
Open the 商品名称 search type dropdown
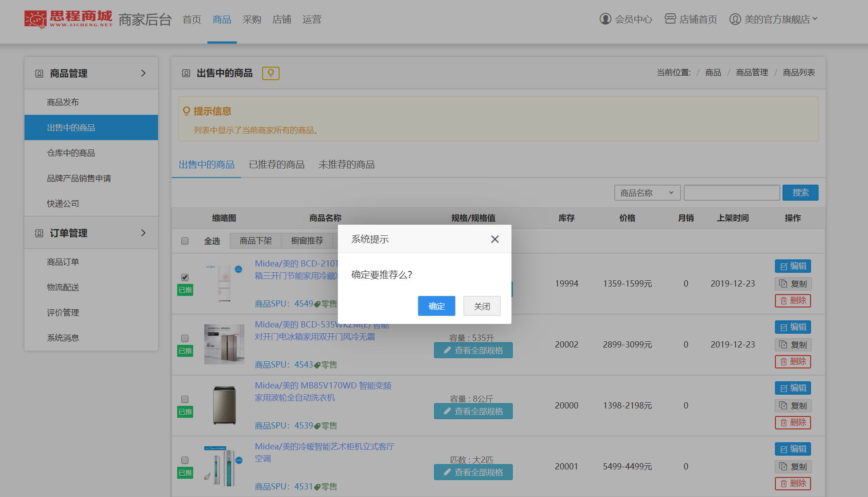[x=647, y=193]
